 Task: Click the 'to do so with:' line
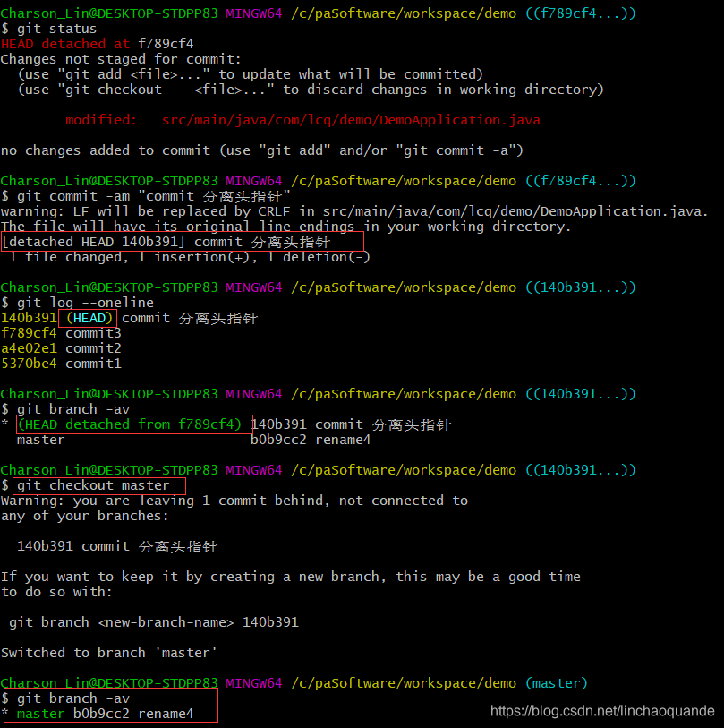click(x=56, y=592)
